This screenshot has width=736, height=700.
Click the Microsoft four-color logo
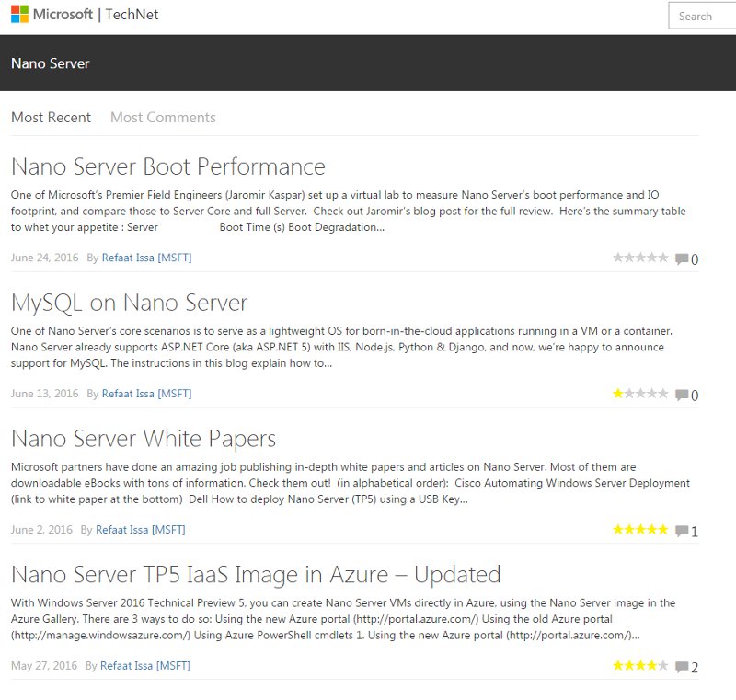[19, 15]
